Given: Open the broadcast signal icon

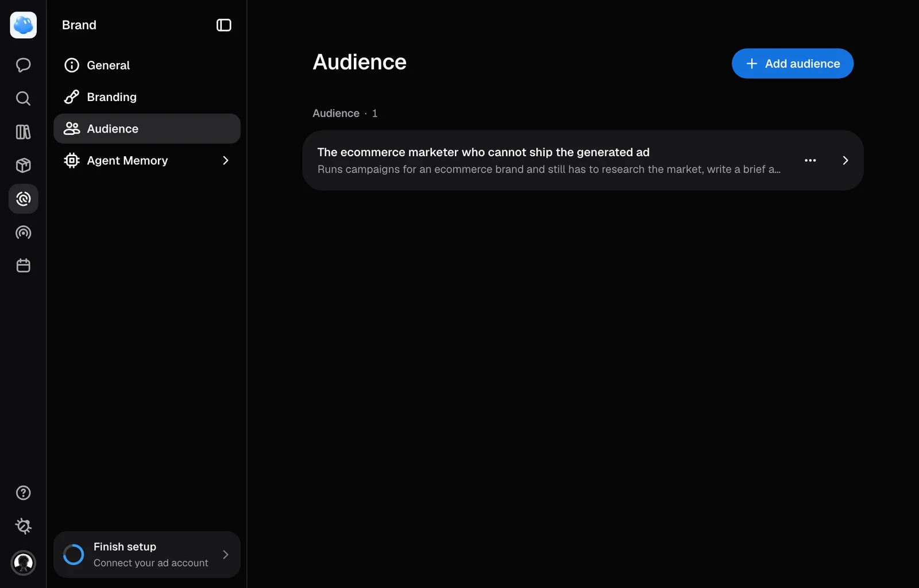Looking at the screenshot, I should [x=23, y=233].
